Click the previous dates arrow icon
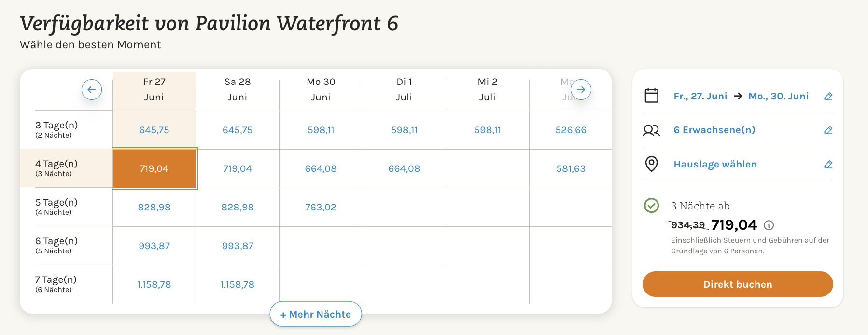 point(92,90)
